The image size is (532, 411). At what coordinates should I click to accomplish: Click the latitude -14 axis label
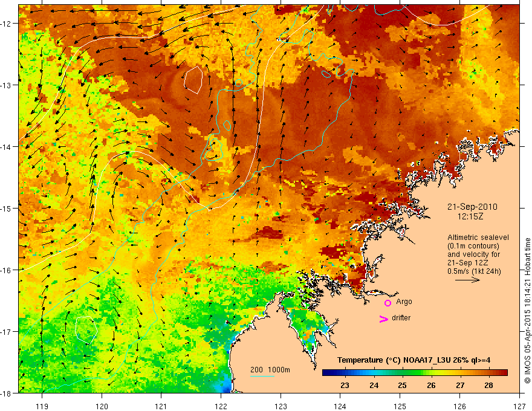pos(7,147)
